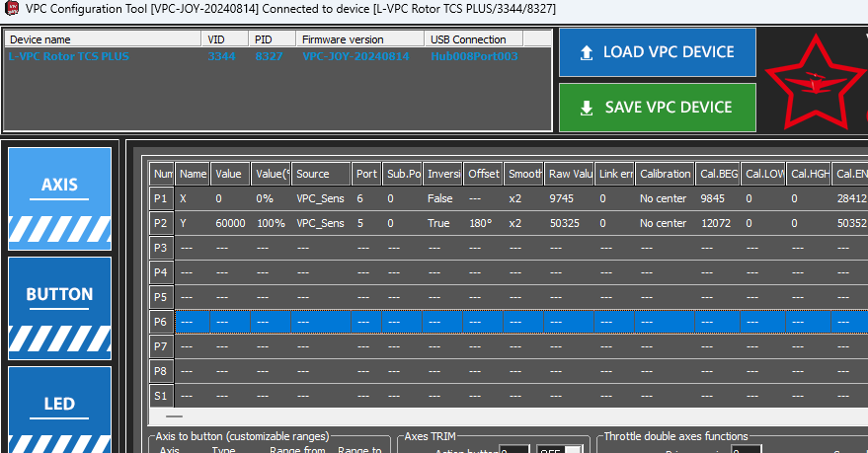Click the Calibration column header
This screenshot has width=868, height=453.
665,174
